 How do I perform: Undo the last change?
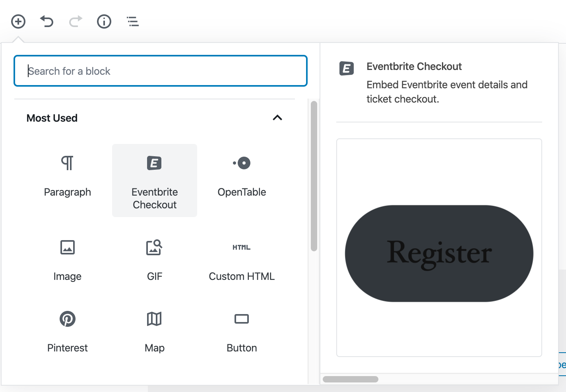[47, 21]
